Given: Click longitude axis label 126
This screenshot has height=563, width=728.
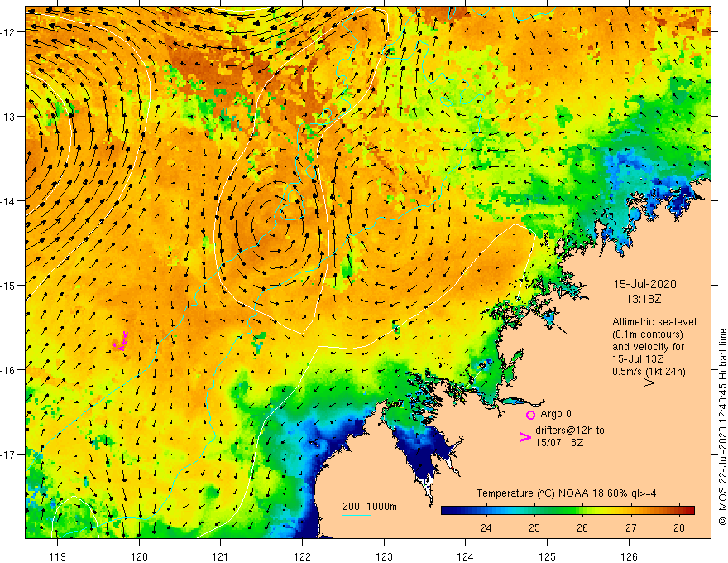Looking at the screenshot, I should point(629,556).
